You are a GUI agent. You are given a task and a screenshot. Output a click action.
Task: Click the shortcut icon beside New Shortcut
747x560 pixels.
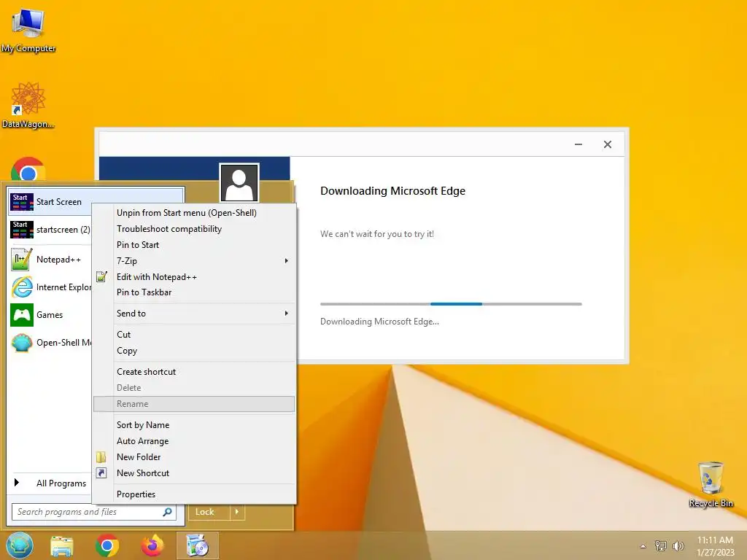(x=101, y=473)
